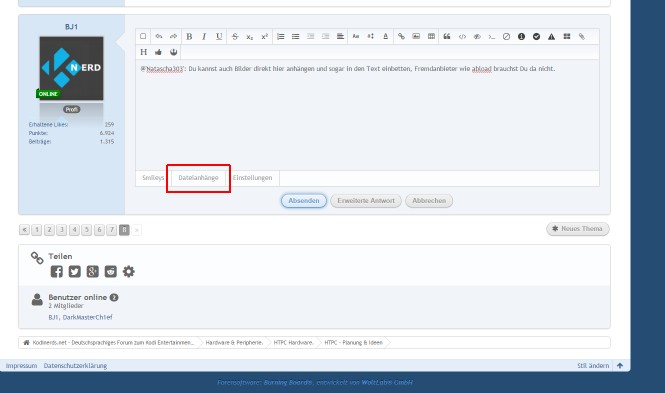Toggle underline formatting

[x=219, y=36]
